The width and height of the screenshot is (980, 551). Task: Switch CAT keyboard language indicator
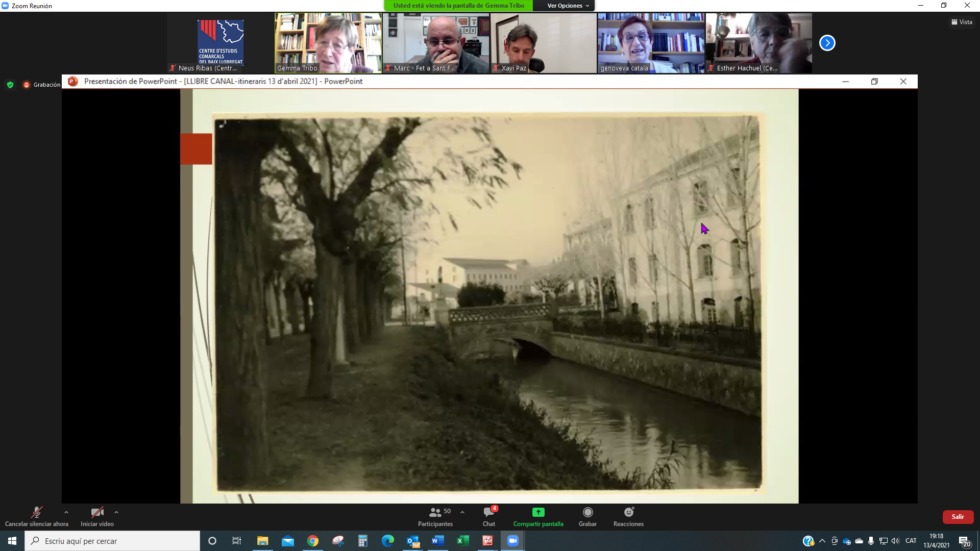click(911, 541)
